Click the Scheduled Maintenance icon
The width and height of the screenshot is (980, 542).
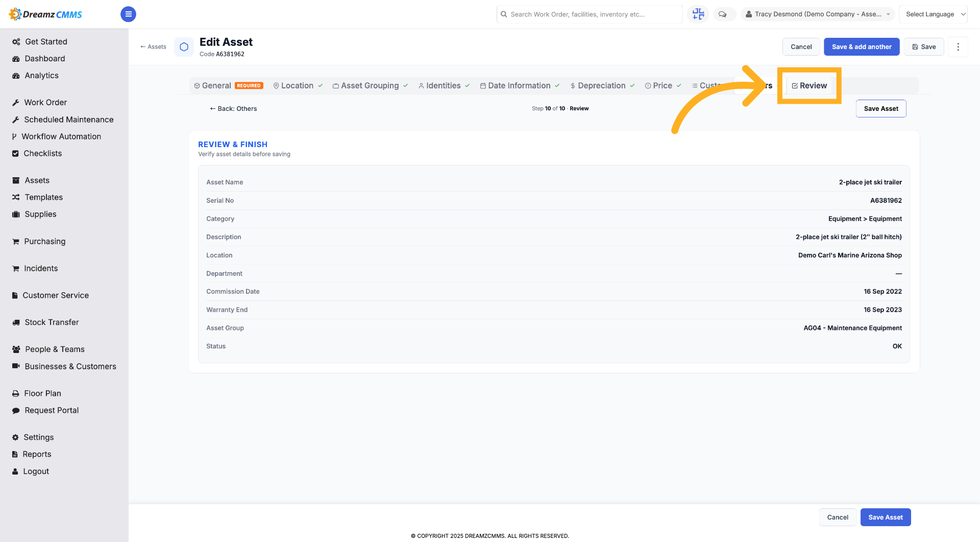point(16,120)
